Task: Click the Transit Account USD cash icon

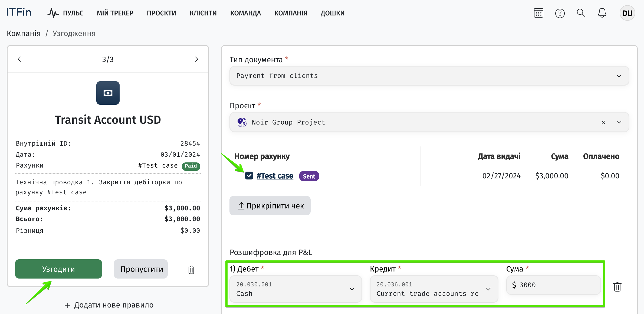Action: click(x=108, y=93)
